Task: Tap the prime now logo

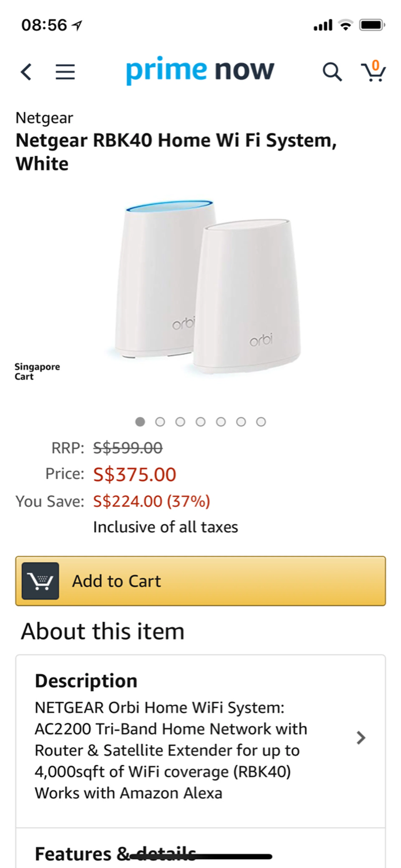Action: [200, 70]
